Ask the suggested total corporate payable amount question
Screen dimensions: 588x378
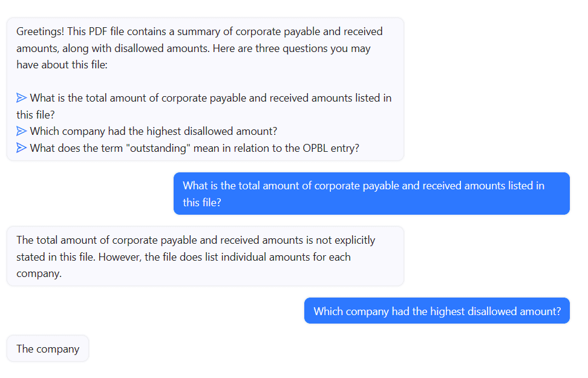pos(210,98)
